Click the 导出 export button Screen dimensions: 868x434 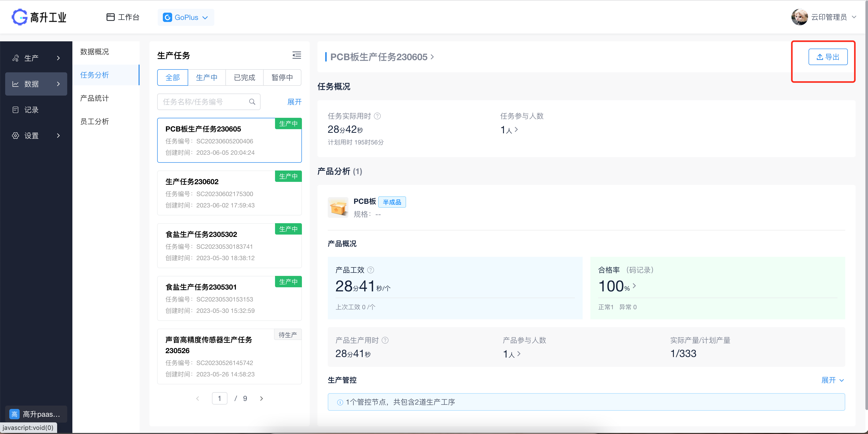click(828, 57)
